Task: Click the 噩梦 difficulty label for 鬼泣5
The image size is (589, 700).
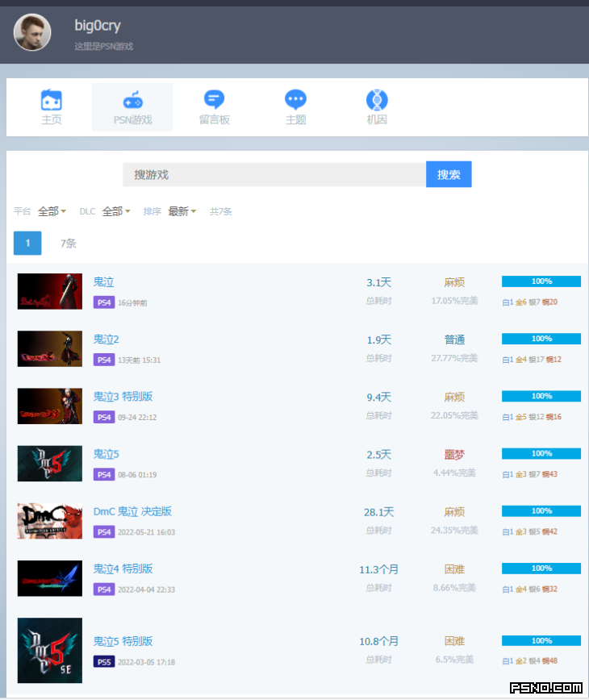Action: 454,455
